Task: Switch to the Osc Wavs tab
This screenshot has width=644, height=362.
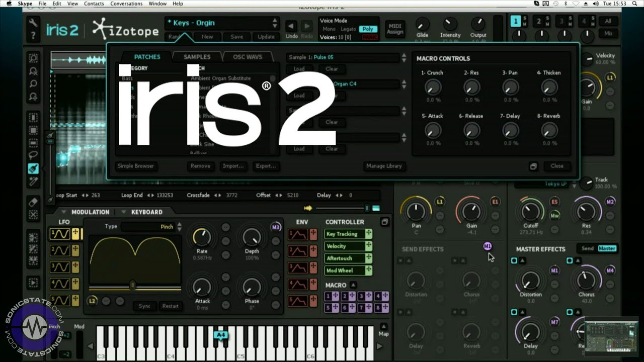Action: (248, 57)
